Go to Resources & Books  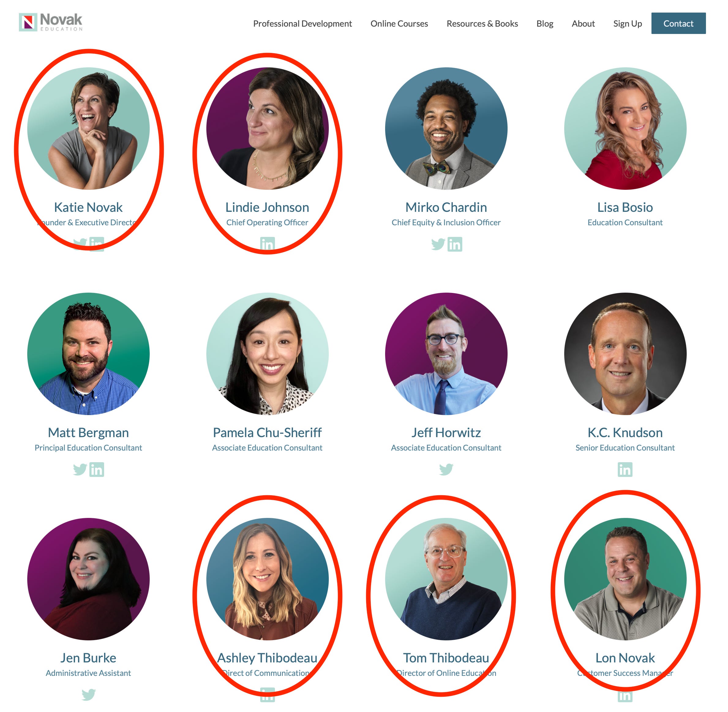482,24
